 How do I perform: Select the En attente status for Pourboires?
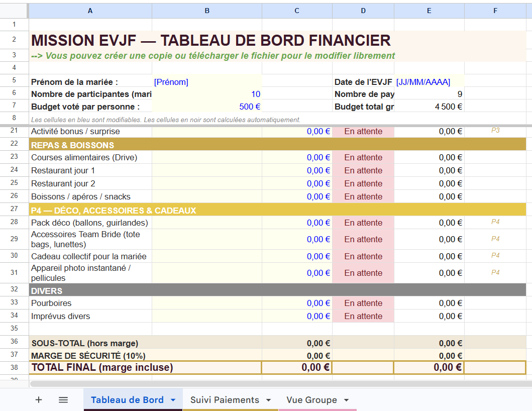[363, 303]
